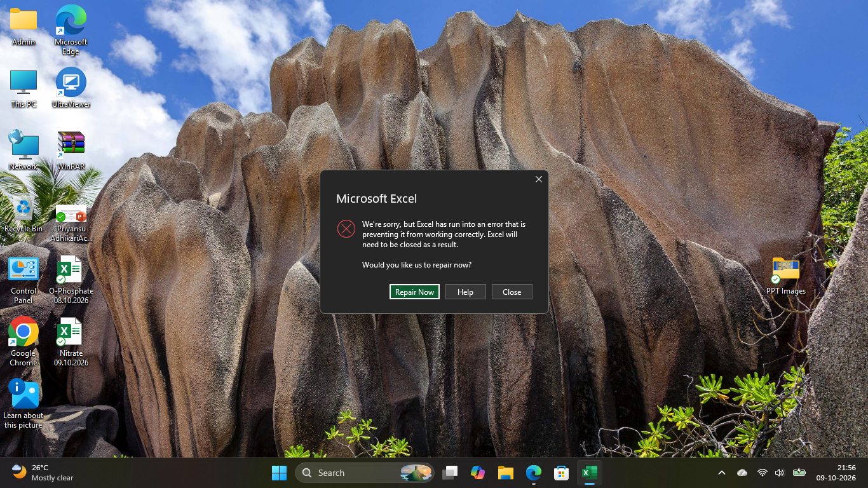The image size is (868, 488).
Task: Select the Microsoft Edge desktop shortcut
Action: click(71, 29)
